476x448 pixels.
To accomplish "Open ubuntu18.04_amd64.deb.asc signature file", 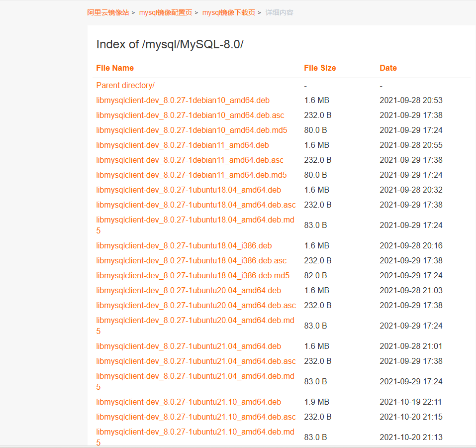I will click(x=196, y=205).
